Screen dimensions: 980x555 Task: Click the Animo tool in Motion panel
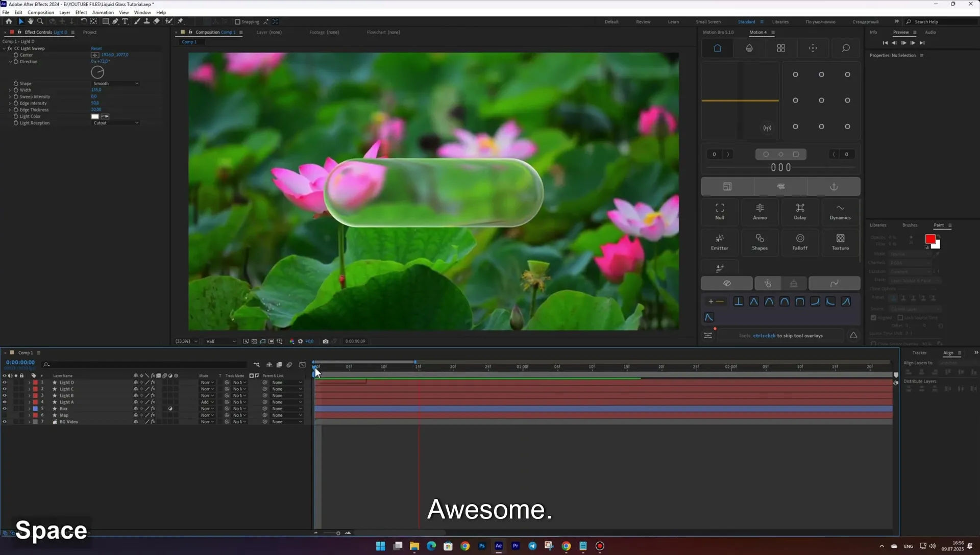pyautogui.click(x=760, y=212)
